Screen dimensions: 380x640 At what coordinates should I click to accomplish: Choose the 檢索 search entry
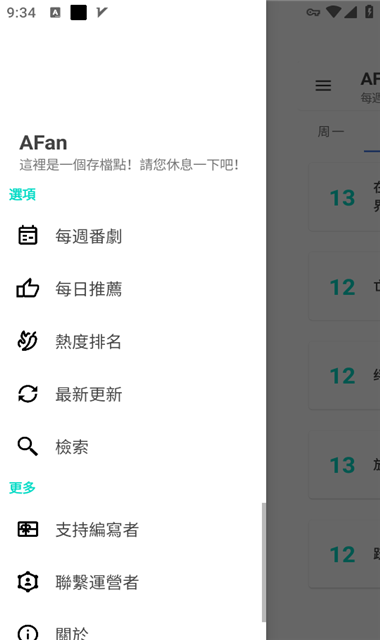(x=133, y=447)
